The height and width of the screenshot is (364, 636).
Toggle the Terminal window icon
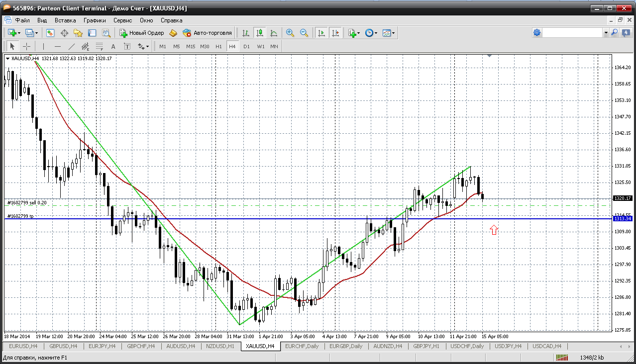[x=92, y=33]
